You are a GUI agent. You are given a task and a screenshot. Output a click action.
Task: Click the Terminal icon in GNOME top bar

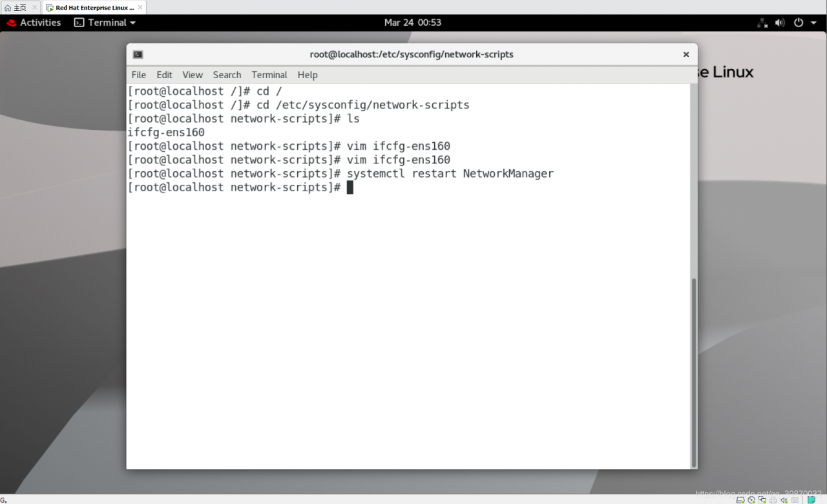pos(79,22)
